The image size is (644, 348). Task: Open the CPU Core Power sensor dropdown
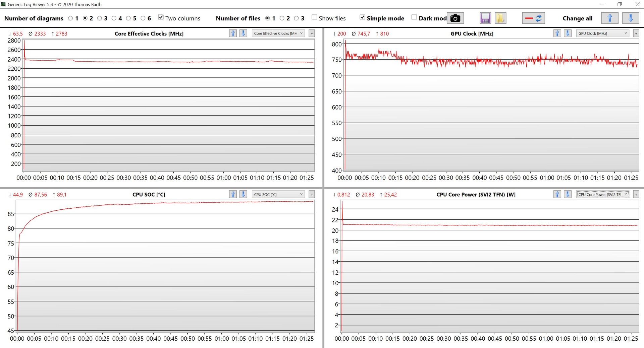[x=603, y=194]
